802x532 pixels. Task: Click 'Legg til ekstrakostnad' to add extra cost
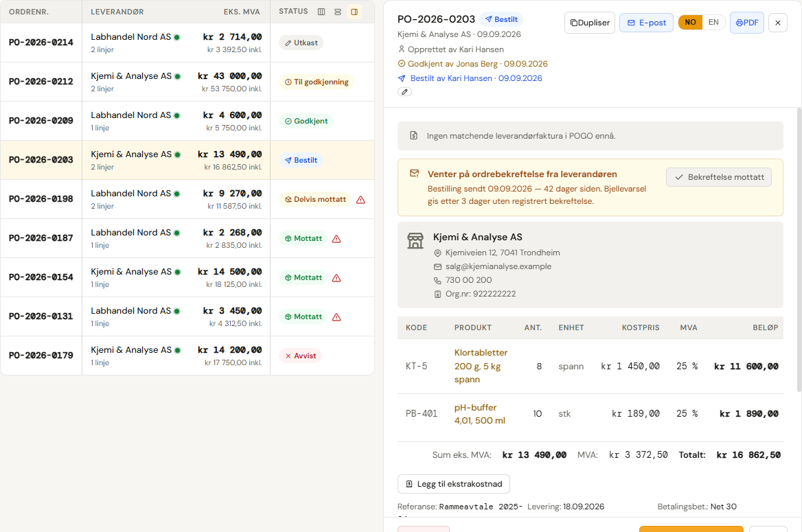pyautogui.click(x=454, y=484)
